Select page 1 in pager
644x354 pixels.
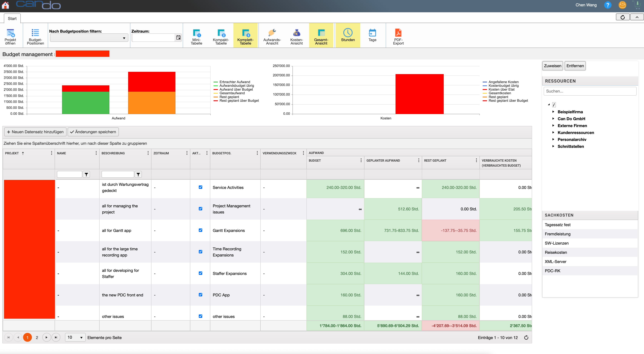27,337
